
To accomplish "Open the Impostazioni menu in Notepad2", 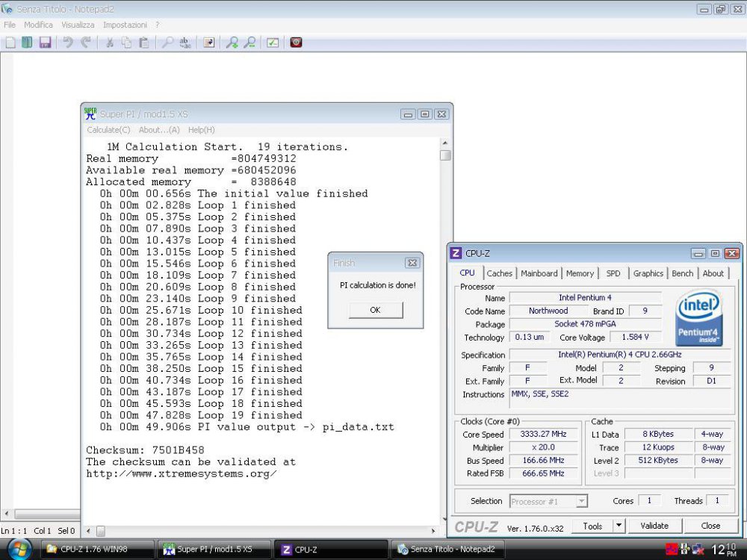I will pos(124,24).
